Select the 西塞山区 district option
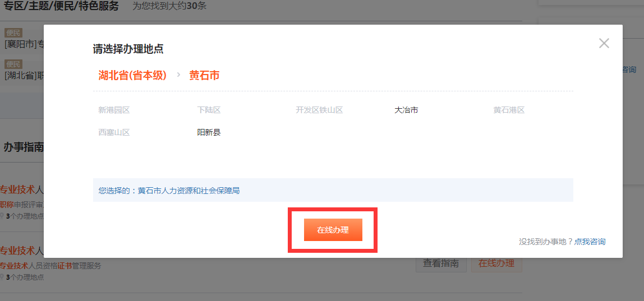The width and height of the screenshot is (644, 301). [x=114, y=133]
